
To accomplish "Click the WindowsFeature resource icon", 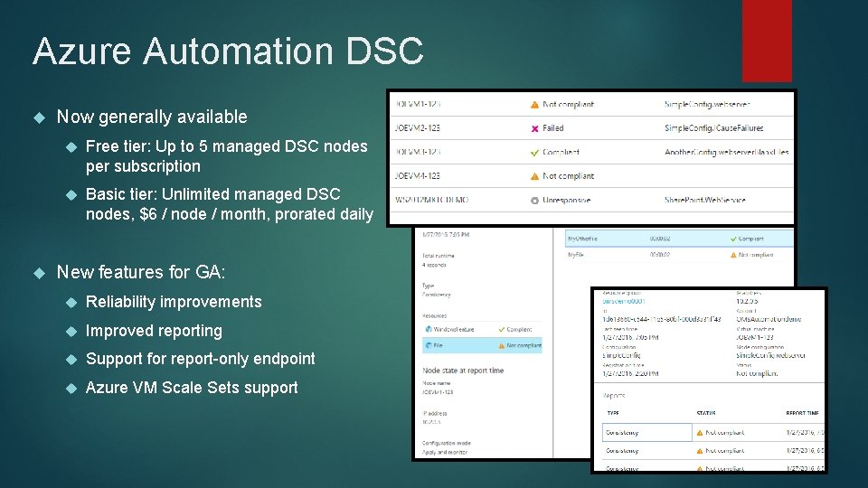I will click(428, 329).
